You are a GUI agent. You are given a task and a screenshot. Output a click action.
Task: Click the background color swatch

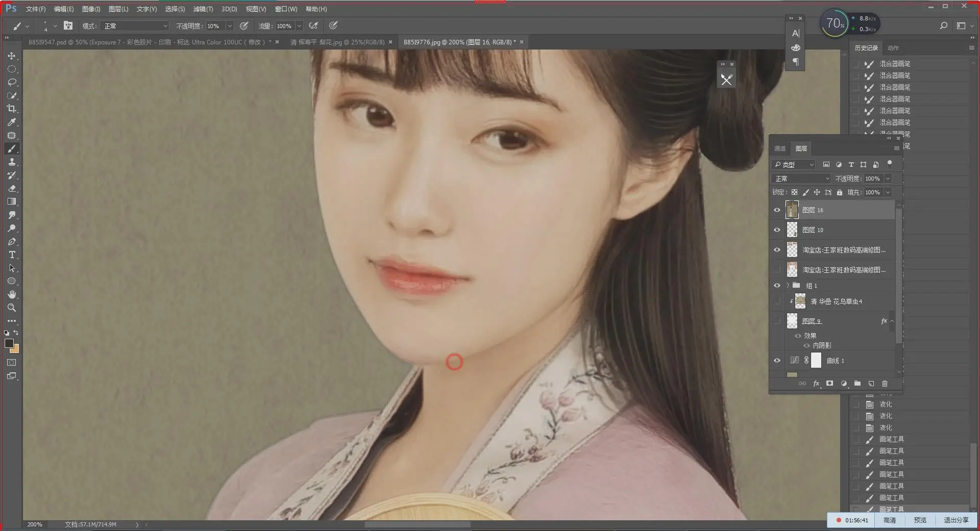point(15,349)
